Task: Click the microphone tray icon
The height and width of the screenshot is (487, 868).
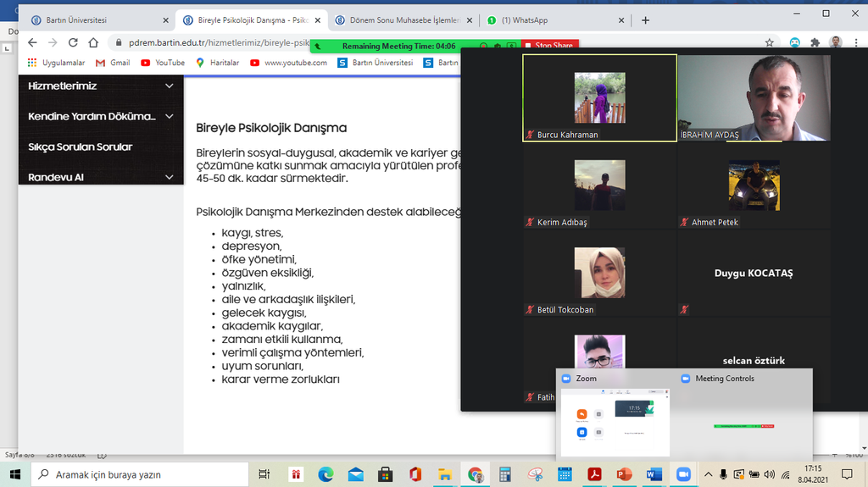Action: tap(723, 474)
